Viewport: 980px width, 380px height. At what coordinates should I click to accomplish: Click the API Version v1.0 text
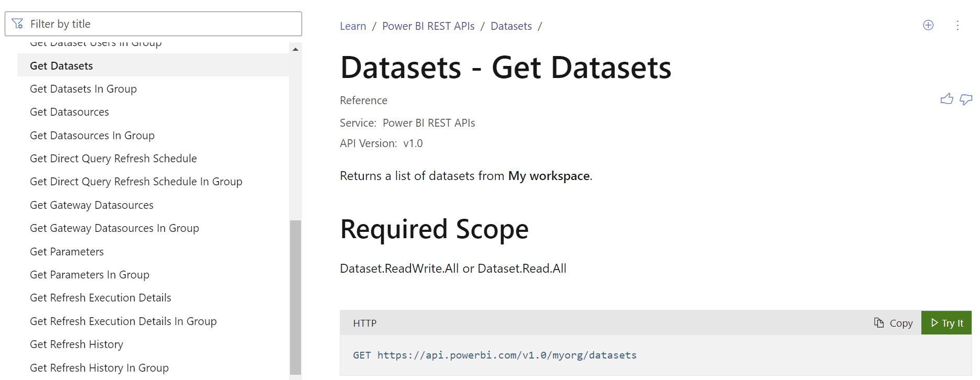pyautogui.click(x=381, y=143)
